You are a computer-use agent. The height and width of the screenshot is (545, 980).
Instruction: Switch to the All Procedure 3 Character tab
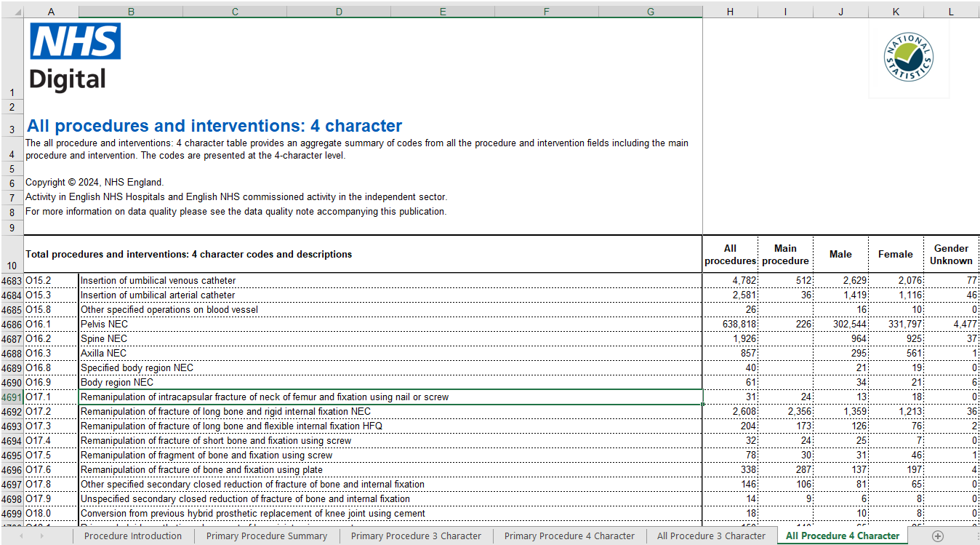click(x=710, y=535)
